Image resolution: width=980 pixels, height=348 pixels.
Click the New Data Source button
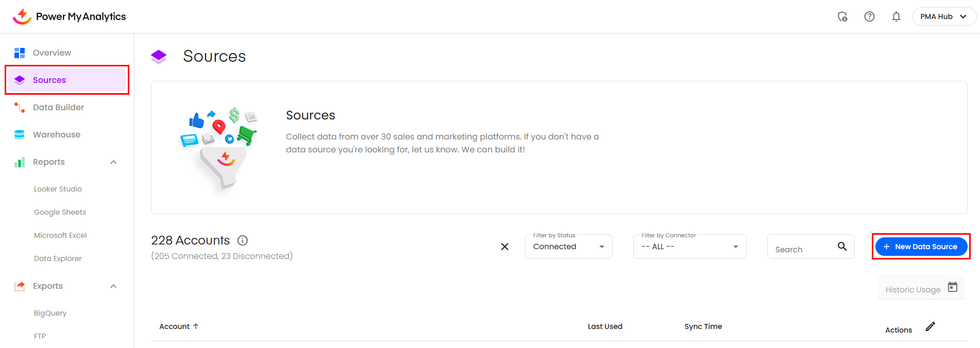(x=921, y=247)
